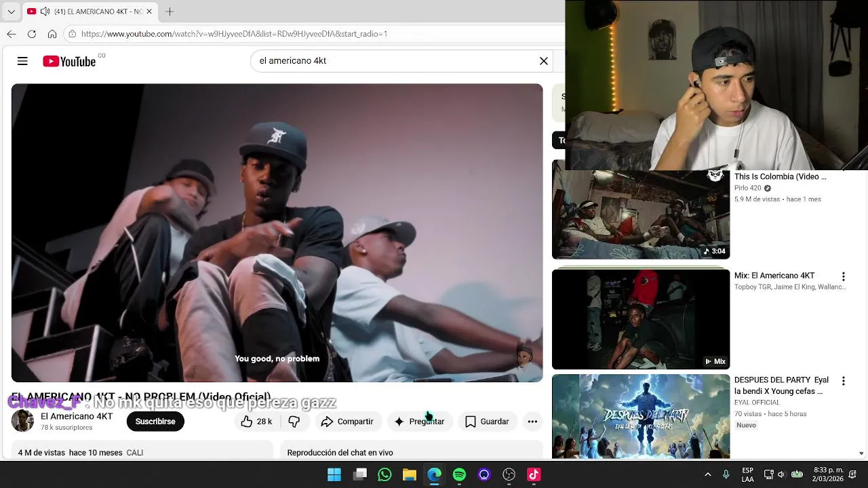This screenshot has width=868, height=488.
Task: Open network settings tray icon
Action: 769,474
